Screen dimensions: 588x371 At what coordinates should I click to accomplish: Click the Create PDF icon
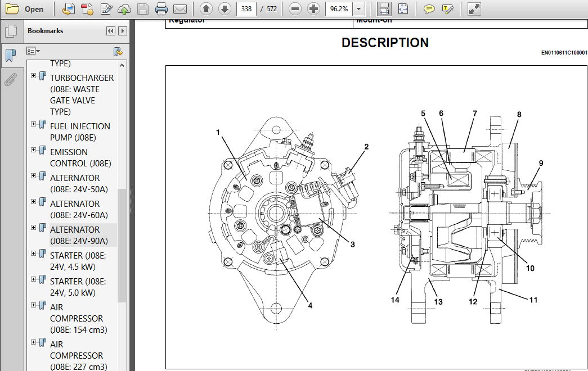[87, 9]
